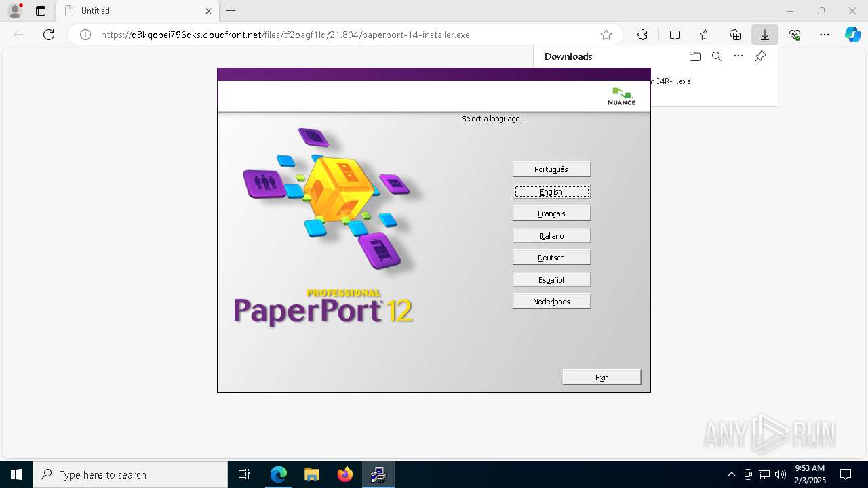Select Português as installer language
This screenshot has width=868, height=488.
pyautogui.click(x=551, y=169)
